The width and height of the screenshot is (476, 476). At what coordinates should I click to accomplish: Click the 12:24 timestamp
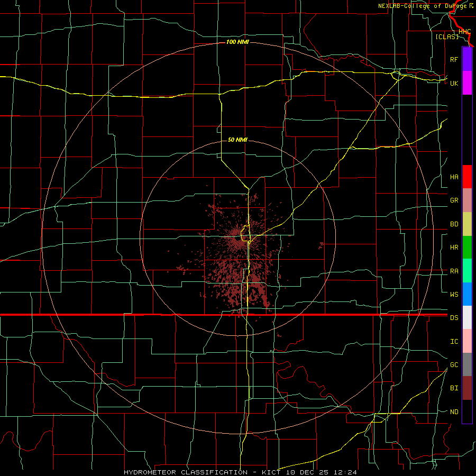pos(345,472)
